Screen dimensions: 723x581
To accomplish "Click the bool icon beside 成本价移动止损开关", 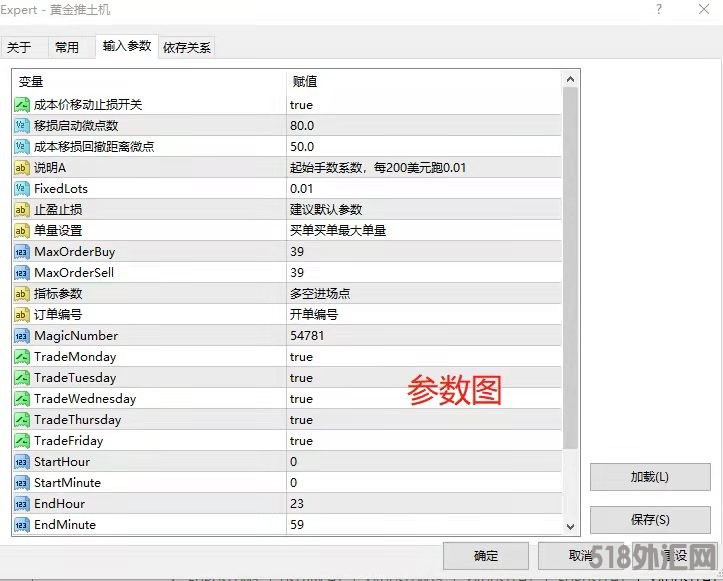I will coord(22,105).
